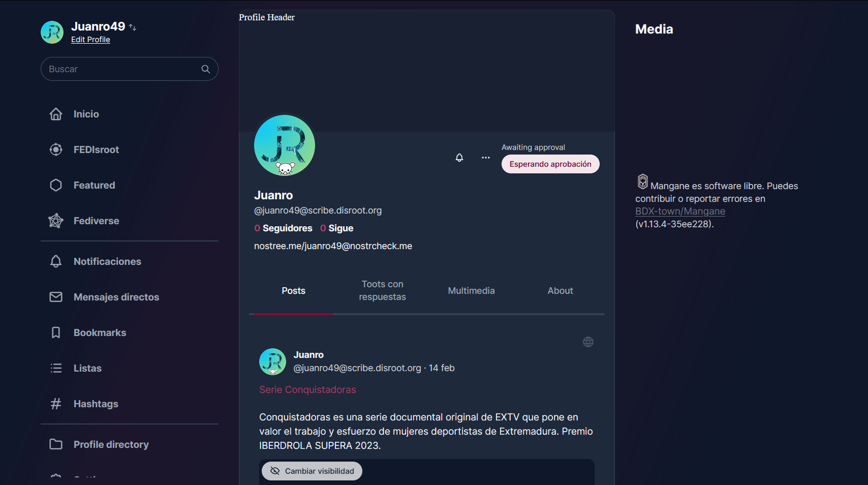
Task: Click the Featured hexagon icon
Action: (56, 185)
